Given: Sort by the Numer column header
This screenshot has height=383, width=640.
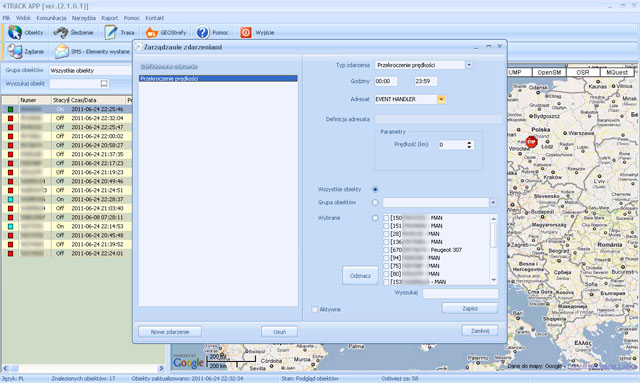Looking at the screenshot, I should [35, 100].
